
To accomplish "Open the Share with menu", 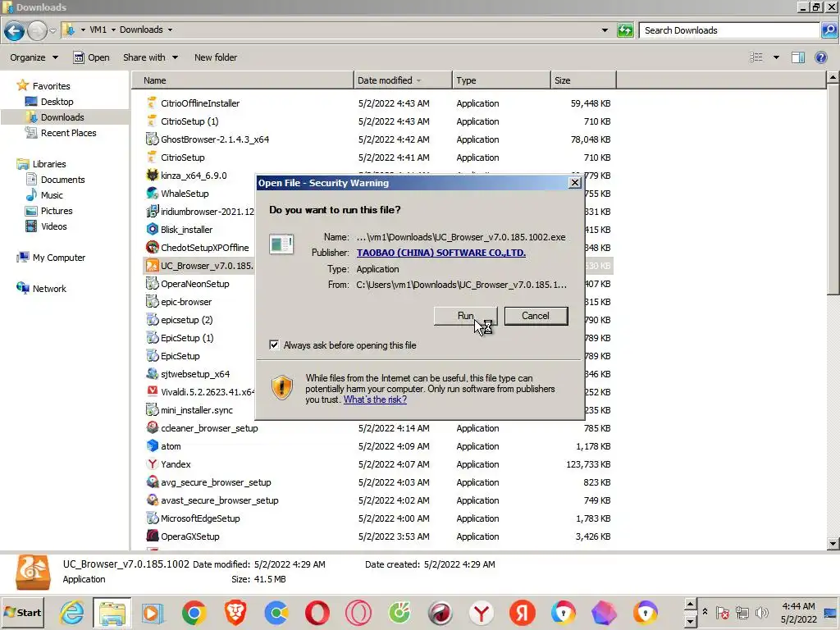I will [x=150, y=57].
